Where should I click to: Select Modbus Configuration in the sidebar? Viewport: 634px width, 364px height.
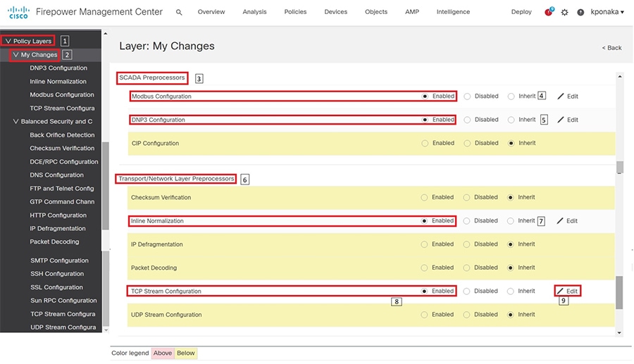coord(61,94)
